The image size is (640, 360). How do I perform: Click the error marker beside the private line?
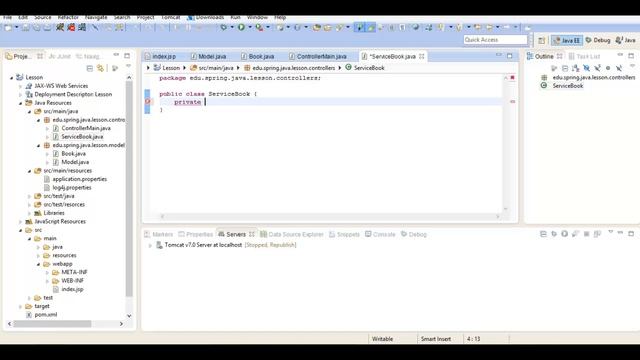tap(148, 102)
